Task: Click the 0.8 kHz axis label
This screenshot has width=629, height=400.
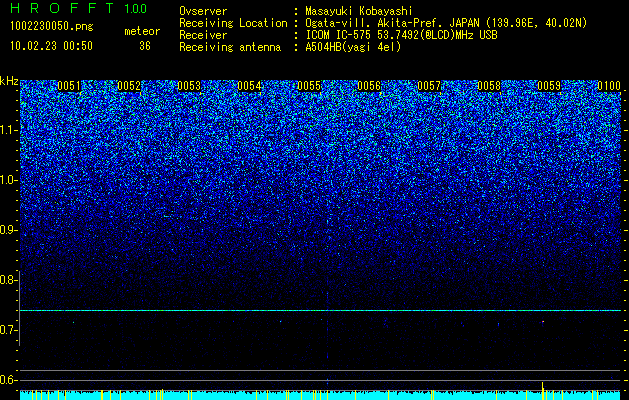Action: 8,280
